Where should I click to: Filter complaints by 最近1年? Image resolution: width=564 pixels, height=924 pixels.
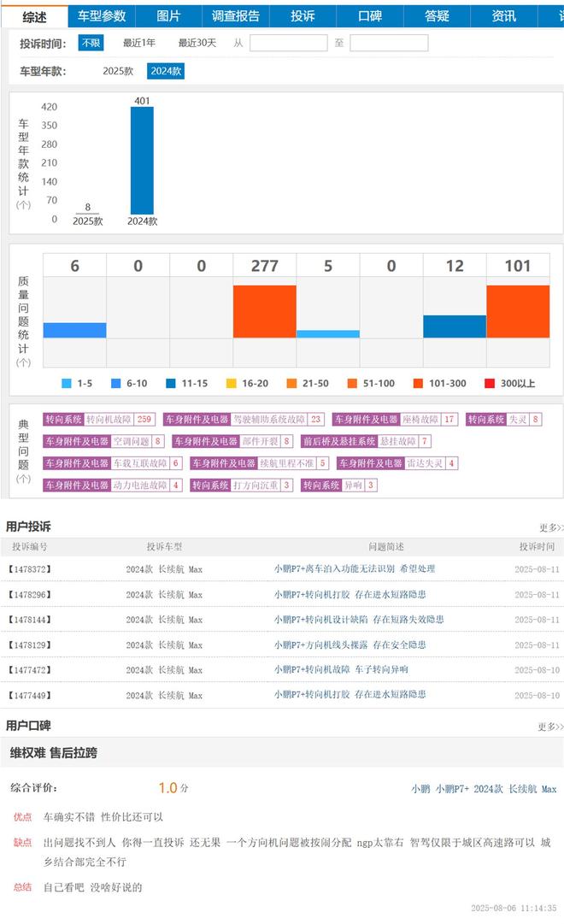click(x=139, y=43)
